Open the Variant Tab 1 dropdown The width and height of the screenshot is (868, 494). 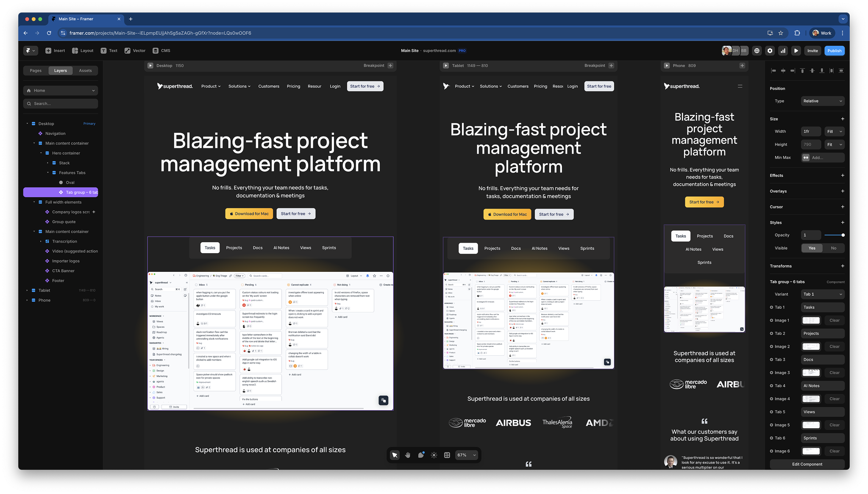pos(822,294)
